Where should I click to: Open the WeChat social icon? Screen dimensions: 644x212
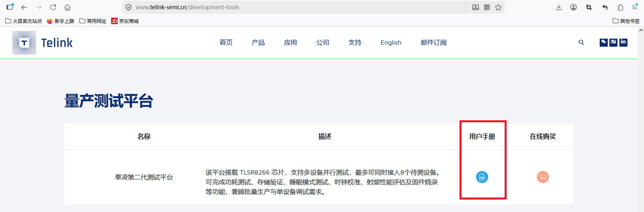(x=603, y=42)
